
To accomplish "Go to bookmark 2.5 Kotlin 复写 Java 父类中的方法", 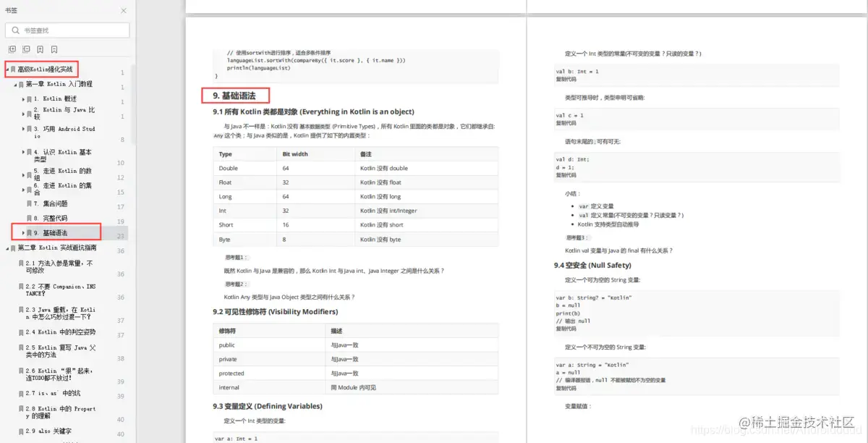I will pyautogui.click(x=61, y=352).
